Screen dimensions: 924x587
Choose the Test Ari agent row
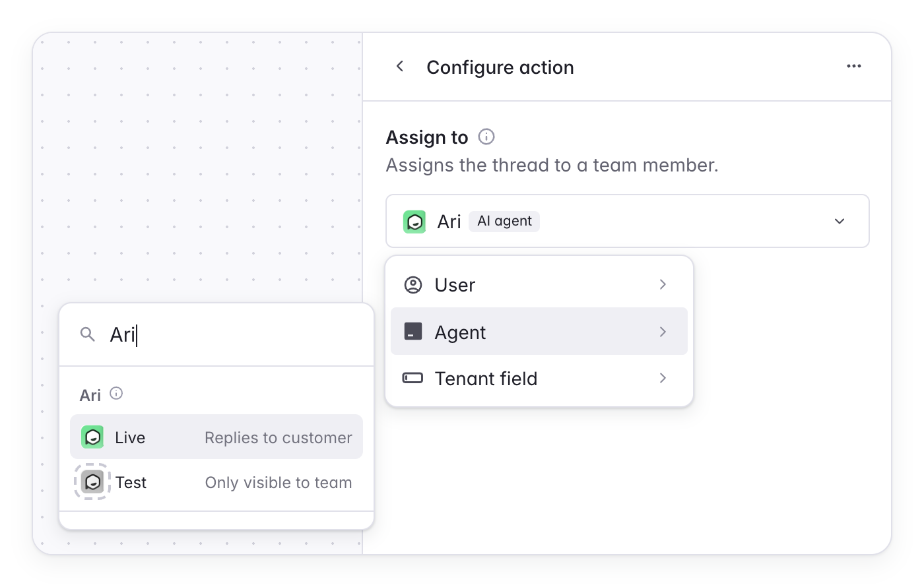tap(216, 482)
